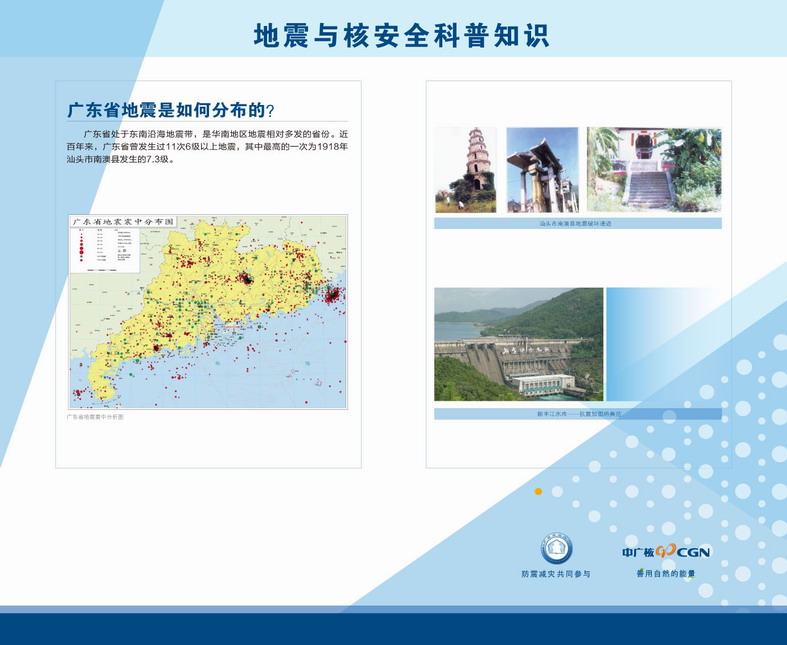Click the dense epicenter cluster at the map's east coast
Image resolution: width=787 pixels, height=645 pixels.
[x=331, y=295]
